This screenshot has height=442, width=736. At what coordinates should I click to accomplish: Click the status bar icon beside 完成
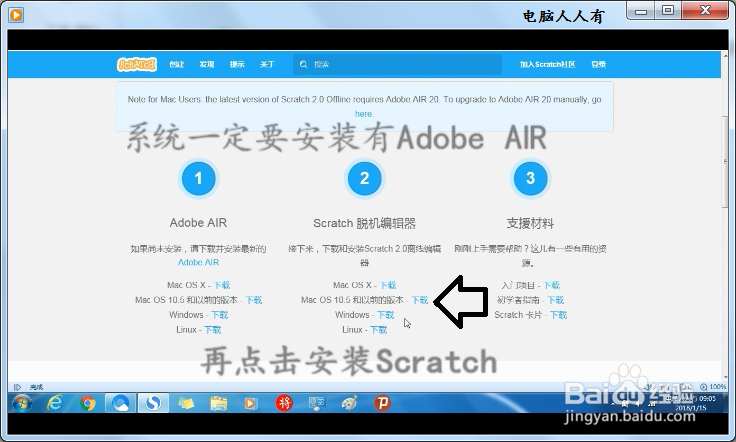click(17, 387)
